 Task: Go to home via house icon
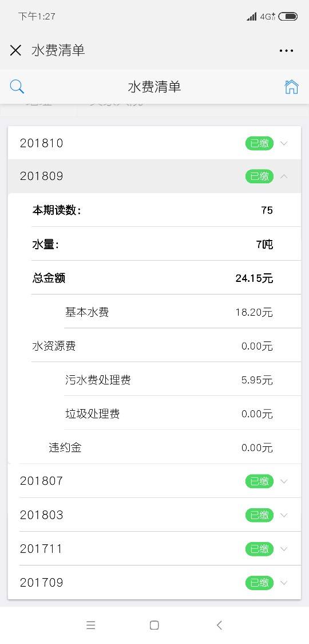(x=291, y=87)
